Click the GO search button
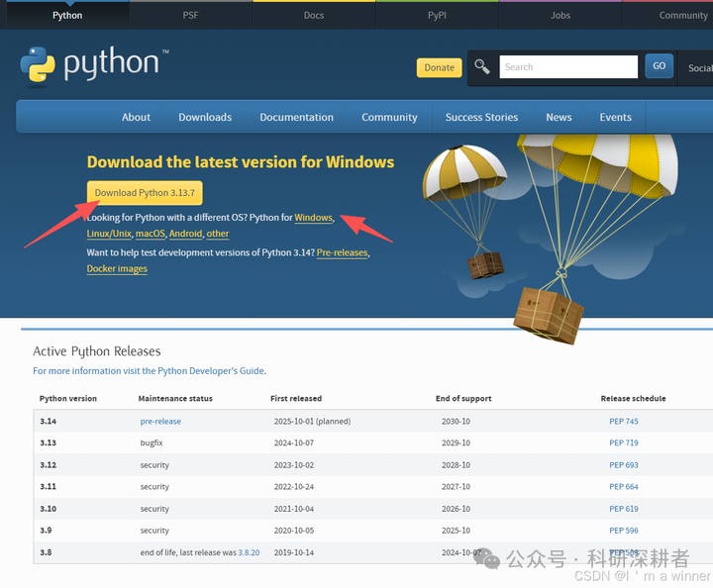Screen dimensions: 713x588 coord(659,66)
